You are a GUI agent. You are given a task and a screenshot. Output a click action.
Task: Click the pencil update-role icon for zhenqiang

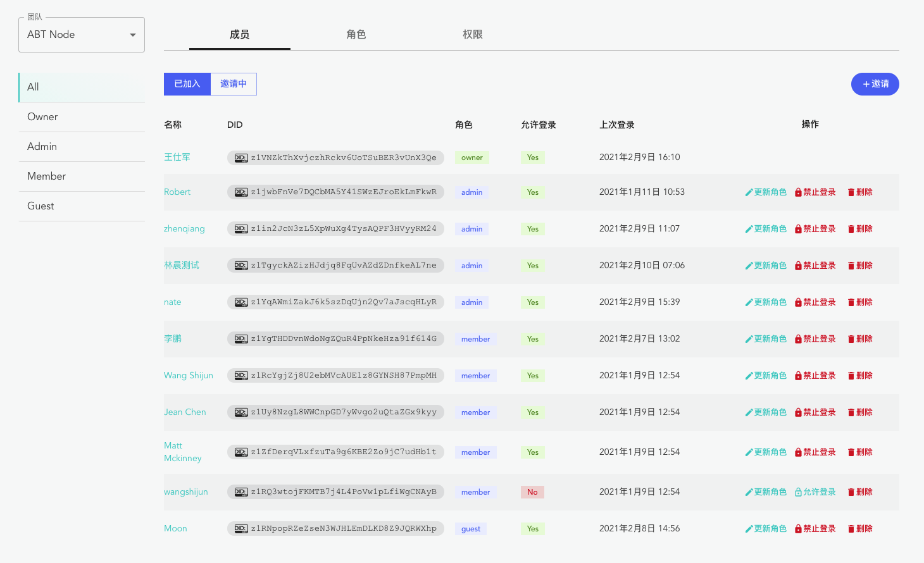click(749, 229)
